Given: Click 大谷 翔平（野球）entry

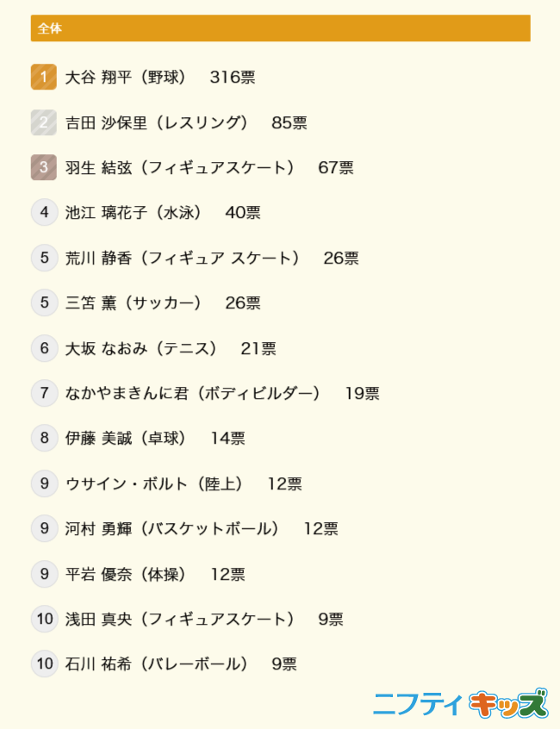Looking at the screenshot, I should [126, 78].
